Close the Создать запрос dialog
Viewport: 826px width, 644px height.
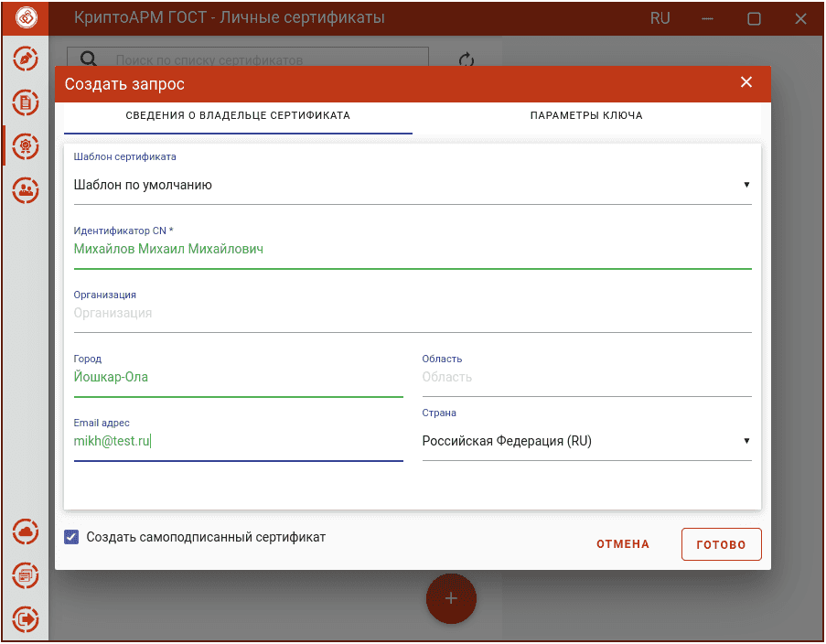[x=746, y=82]
